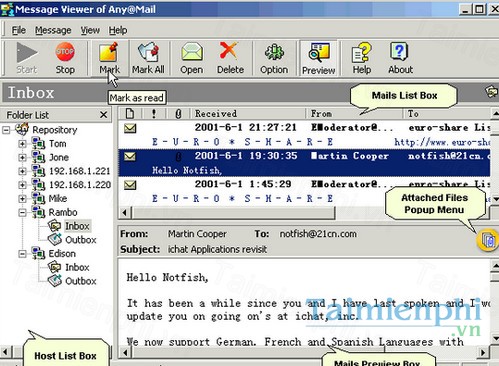
Task: Expand the 192.168.1.221 node
Action: point(22,171)
